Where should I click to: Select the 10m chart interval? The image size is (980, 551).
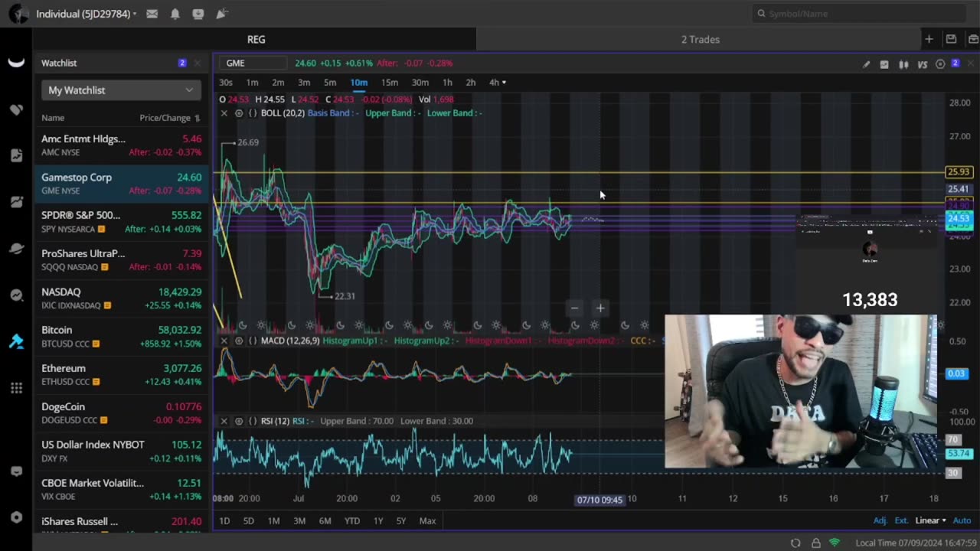pyautogui.click(x=359, y=83)
